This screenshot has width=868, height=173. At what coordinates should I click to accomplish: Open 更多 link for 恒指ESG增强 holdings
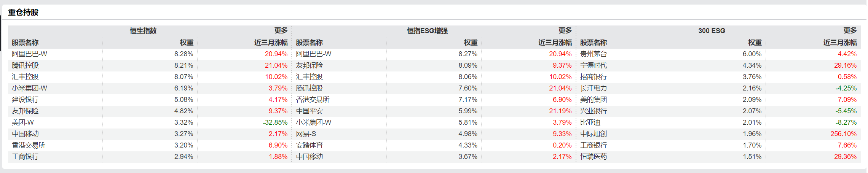pyautogui.click(x=565, y=30)
